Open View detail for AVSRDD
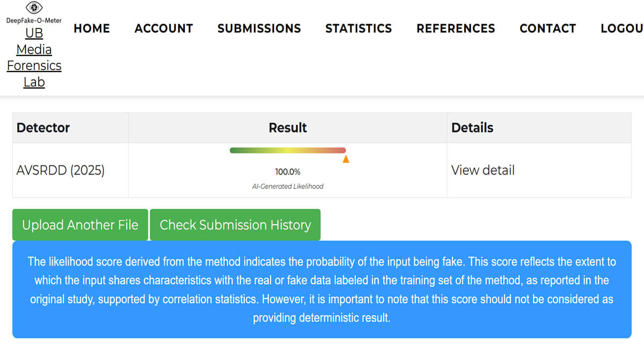The width and height of the screenshot is (644, 349). tap(483, 170)
